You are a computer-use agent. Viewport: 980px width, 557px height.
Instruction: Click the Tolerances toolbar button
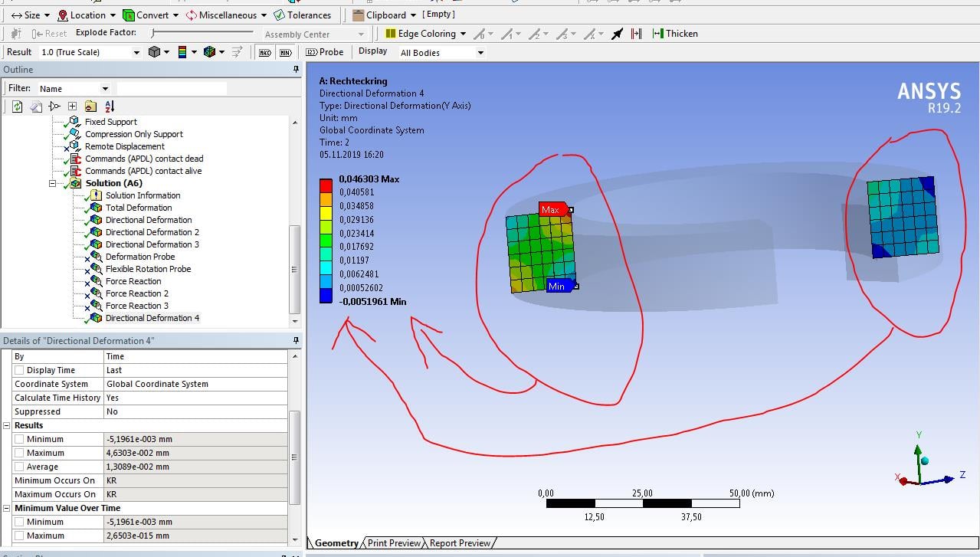(x=303, y=15)
